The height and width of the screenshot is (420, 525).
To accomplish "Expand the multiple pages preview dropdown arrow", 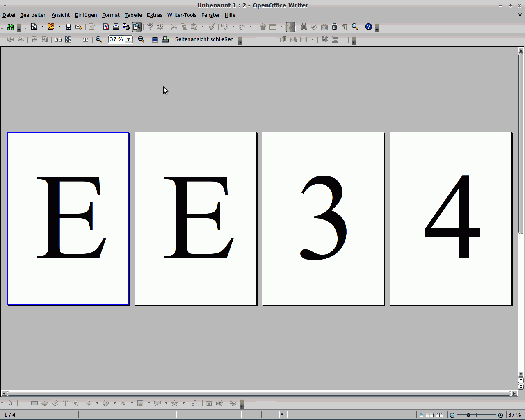I will [77, 39].
